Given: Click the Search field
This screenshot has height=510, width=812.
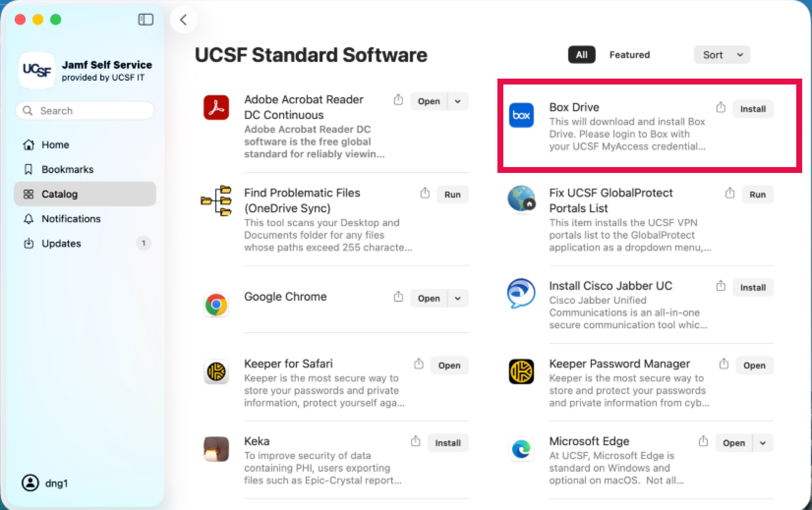Looking at the screenshot, I should click(85, 111).
